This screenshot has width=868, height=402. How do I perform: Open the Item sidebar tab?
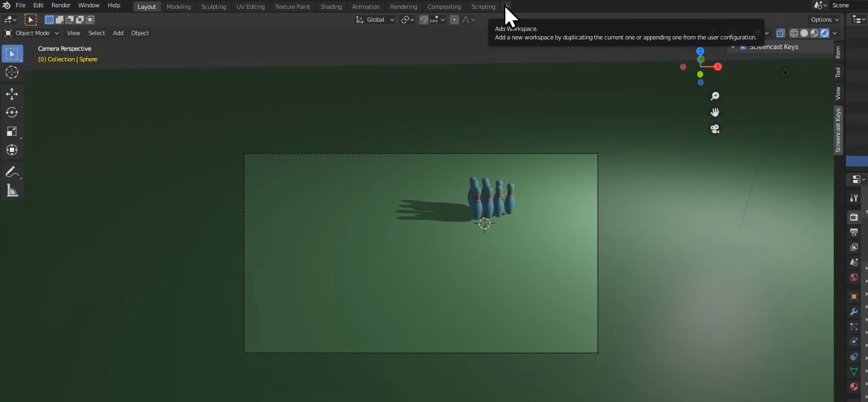point(838,52)
